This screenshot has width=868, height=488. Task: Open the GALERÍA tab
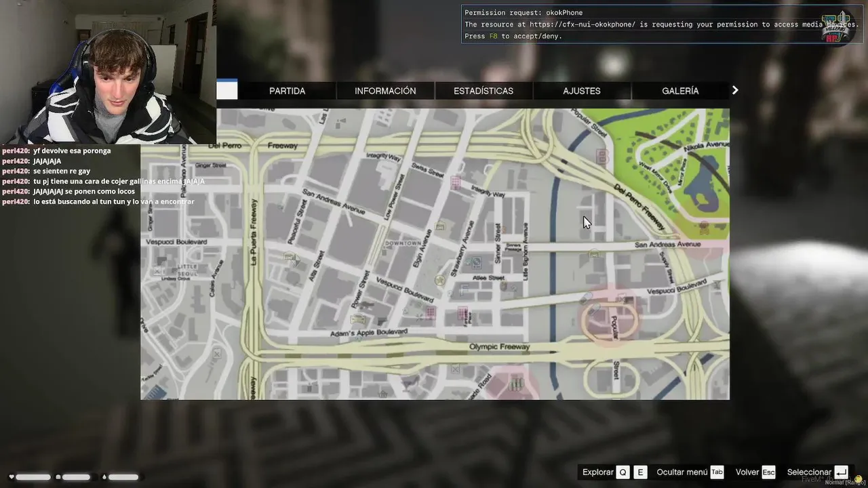pyautogui.click(x=680, y=91)
